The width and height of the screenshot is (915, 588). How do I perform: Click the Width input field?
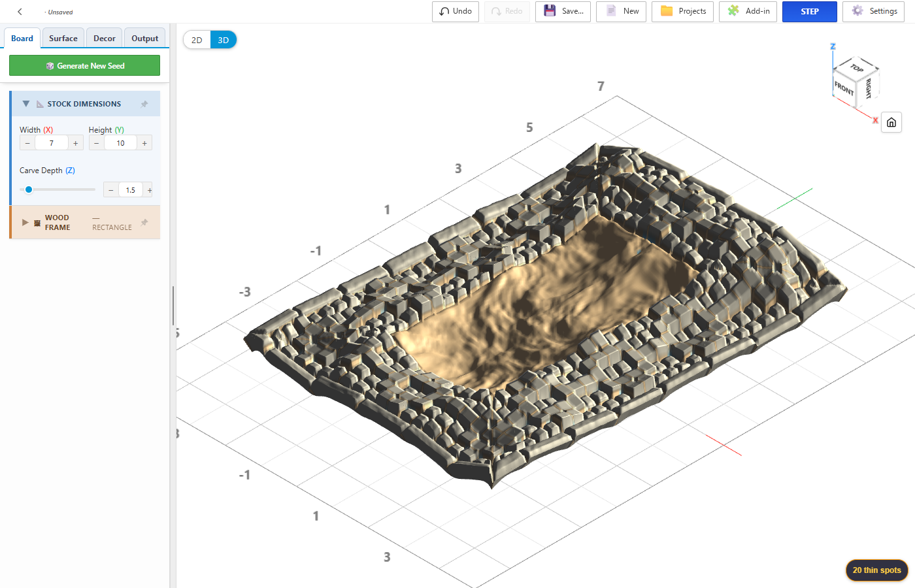[52, 143]
